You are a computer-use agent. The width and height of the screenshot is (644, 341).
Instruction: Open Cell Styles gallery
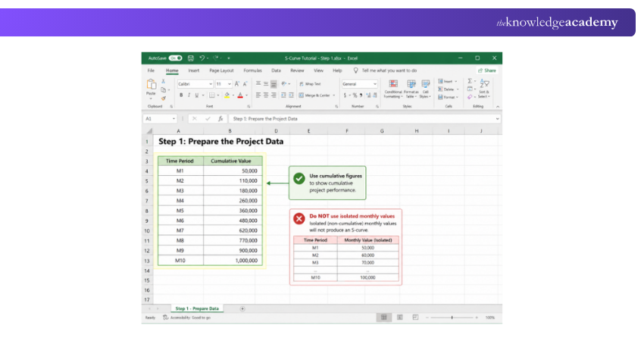[426, 89]
